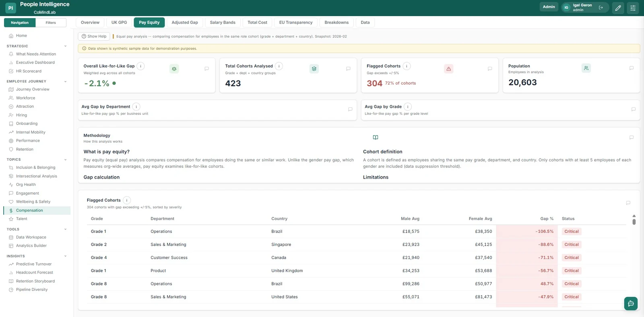Open the Overview tab
The height and width of the screenshot is (317, 644).
click(90, 23)
